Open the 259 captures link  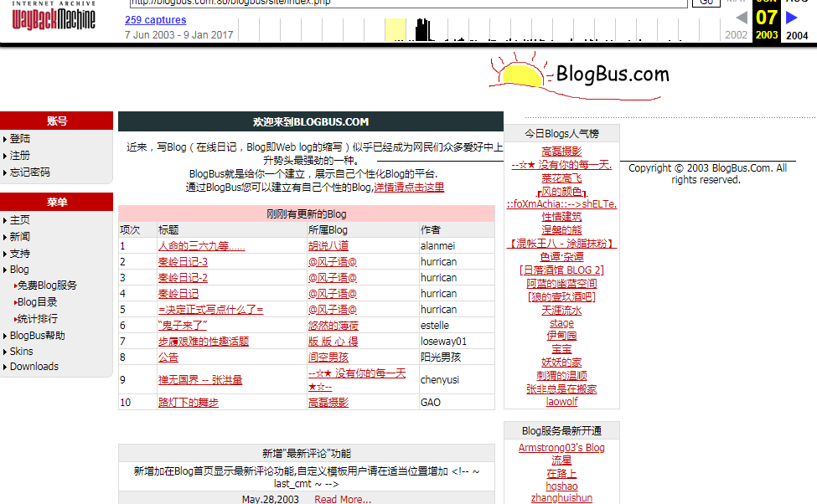(x=155, y=20)
